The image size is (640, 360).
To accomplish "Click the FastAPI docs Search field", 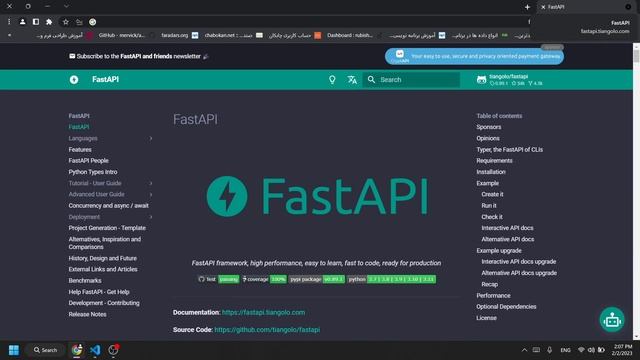I will [x=411, y=80].
